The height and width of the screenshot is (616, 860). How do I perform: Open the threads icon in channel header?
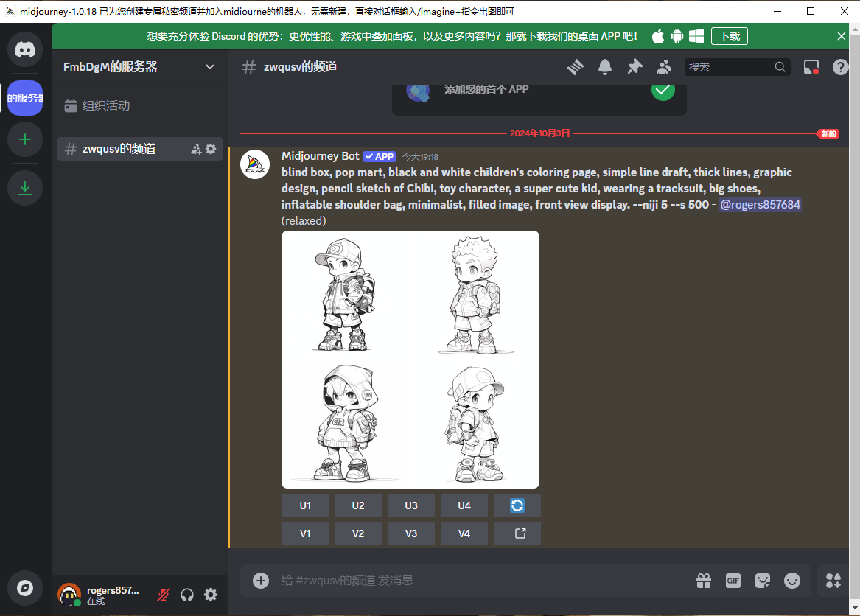coord(576,67)
